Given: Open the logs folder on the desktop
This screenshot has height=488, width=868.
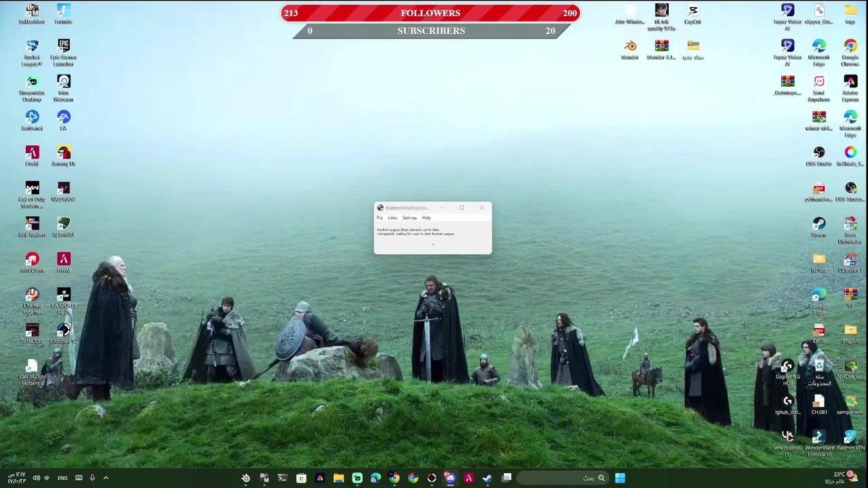Looking at the screenshot, I should pos(850,14).
